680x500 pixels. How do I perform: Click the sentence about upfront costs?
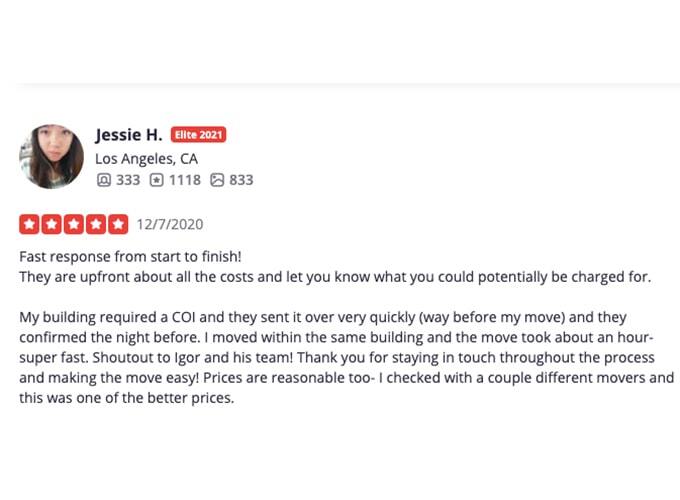click(x=335, y=277)
